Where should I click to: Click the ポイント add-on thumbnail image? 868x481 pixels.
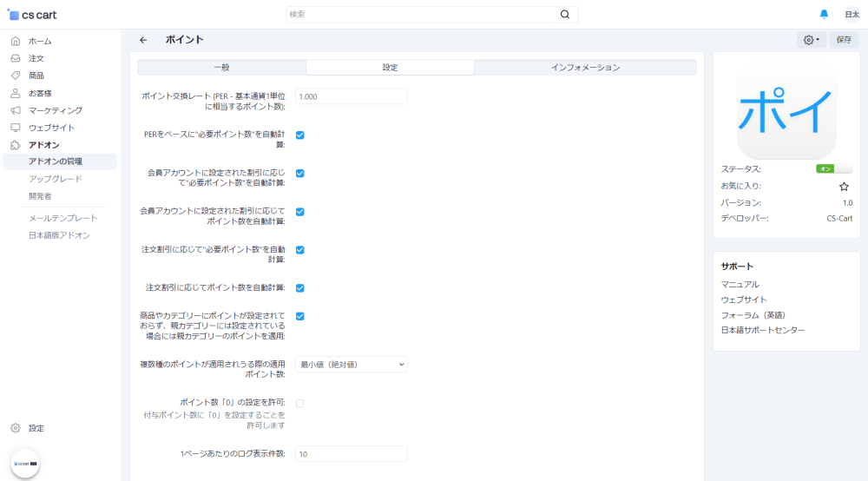coord(786,111)
